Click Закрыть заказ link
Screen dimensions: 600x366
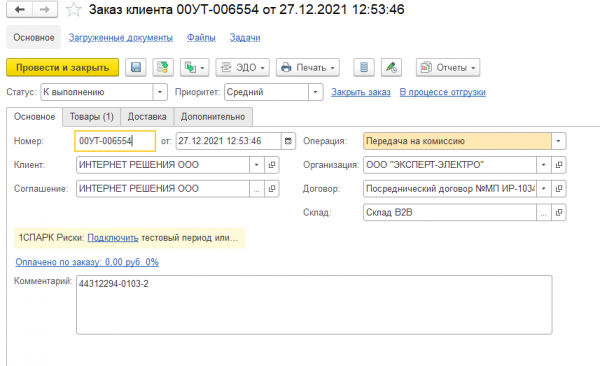pyautogui.click(x=361, y=92)
